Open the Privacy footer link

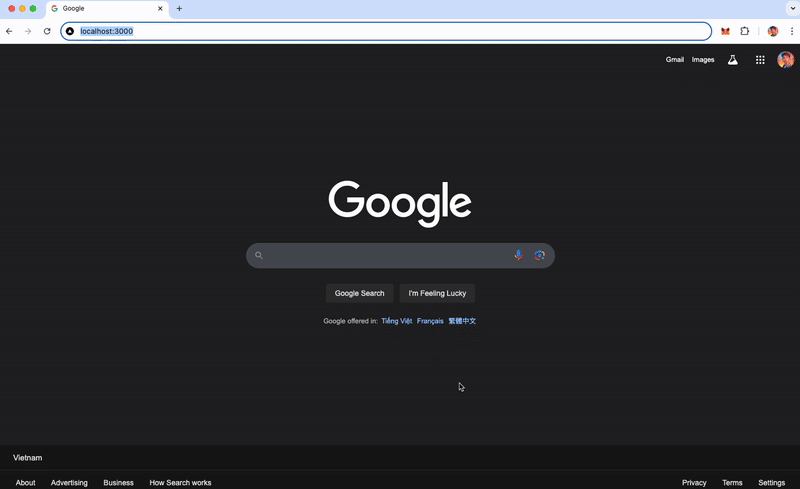pos(694,482)
